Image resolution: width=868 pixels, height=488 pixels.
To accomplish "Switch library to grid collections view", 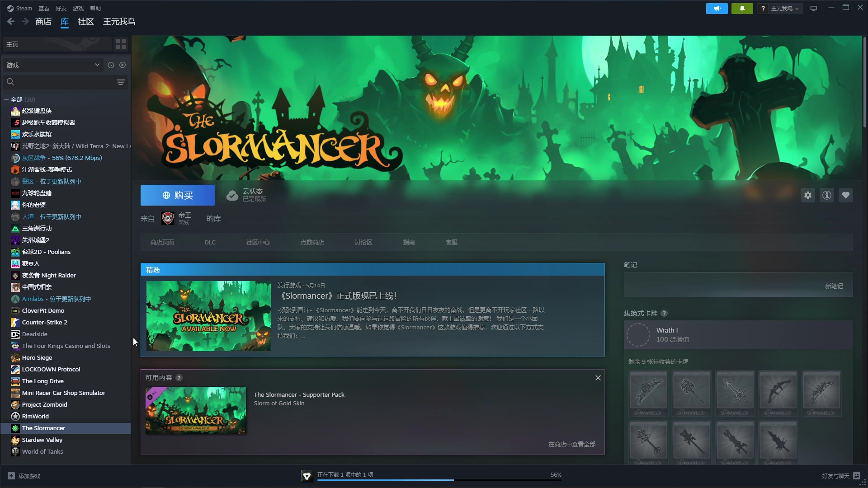I will coord(121,44).
